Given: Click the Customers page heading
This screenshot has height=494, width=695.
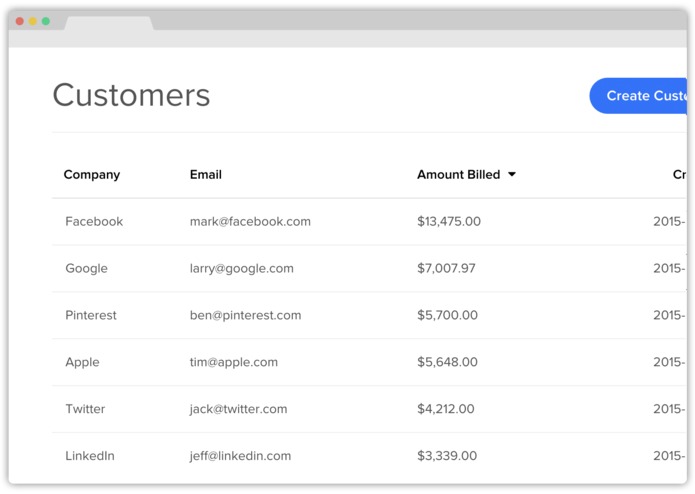Looking at the screenshot, I should (131, 95).
